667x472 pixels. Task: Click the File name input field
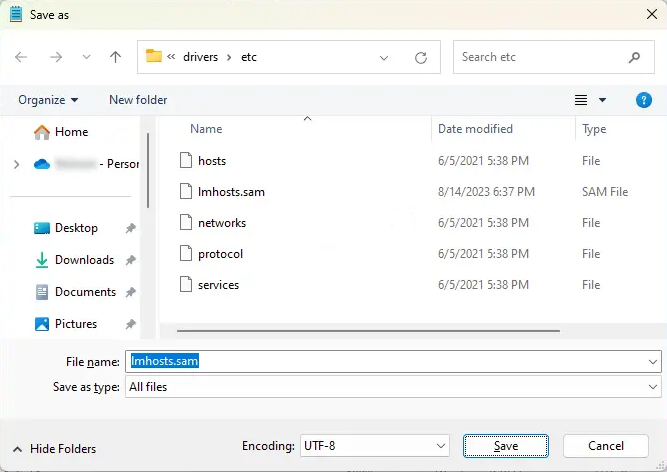(x=386, y=361)
